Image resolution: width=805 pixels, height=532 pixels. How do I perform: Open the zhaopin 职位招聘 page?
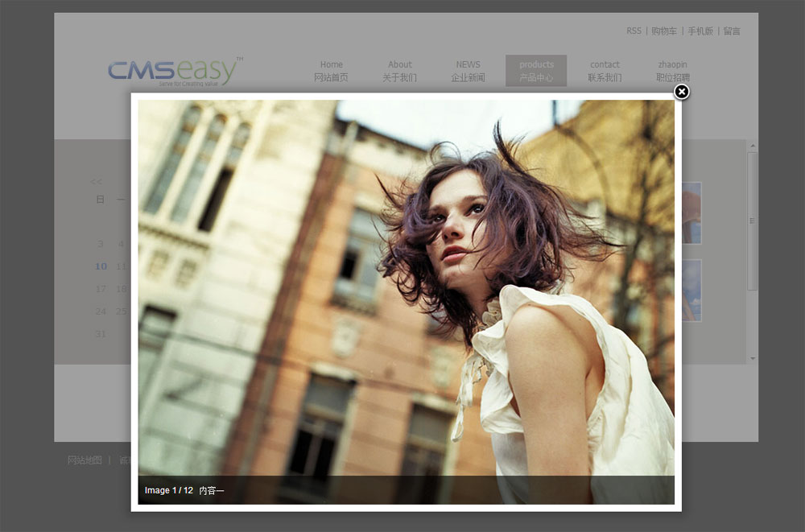coord(672,71)
